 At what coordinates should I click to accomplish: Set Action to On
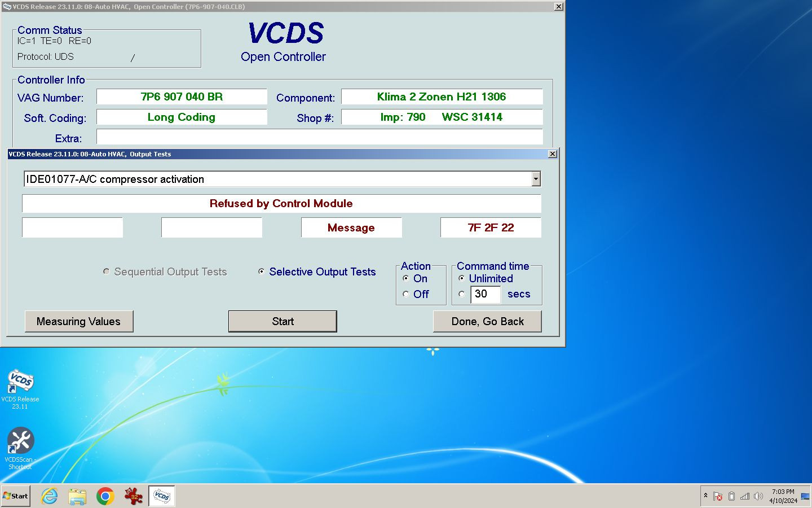405,278
